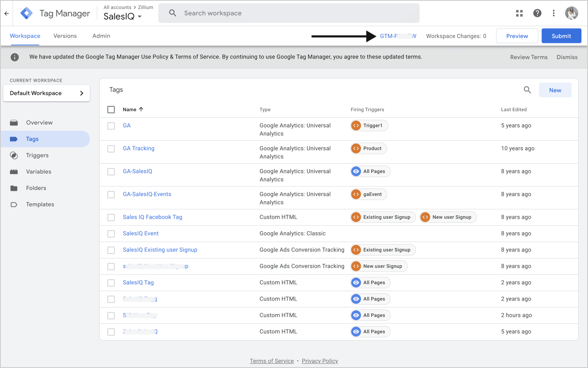Open the GA tag link
Image resolution: width=588 pixels, height=368 pixels.
coord(127,126)
